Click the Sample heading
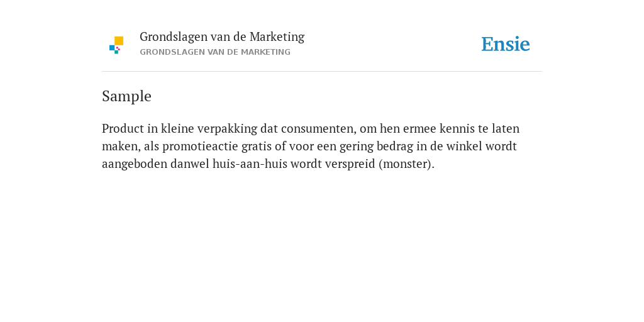 click(126, 96)
